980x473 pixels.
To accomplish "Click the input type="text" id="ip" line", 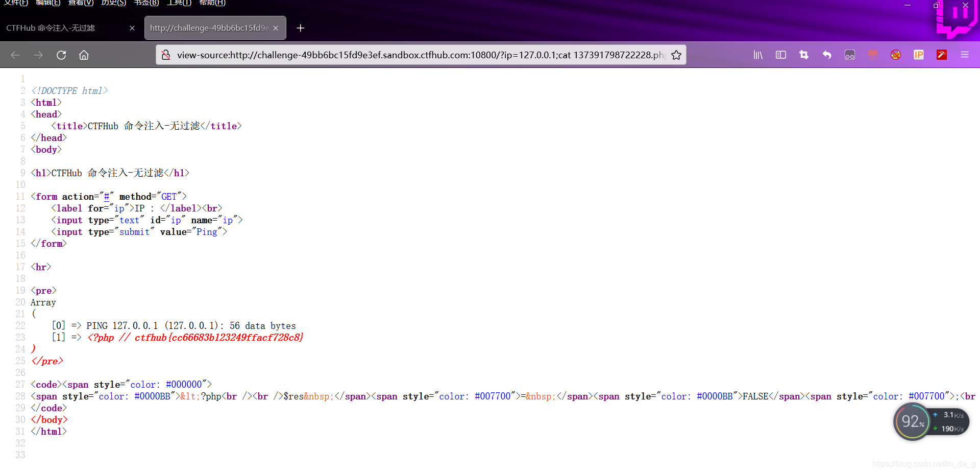I will click(x=146, y=220).
